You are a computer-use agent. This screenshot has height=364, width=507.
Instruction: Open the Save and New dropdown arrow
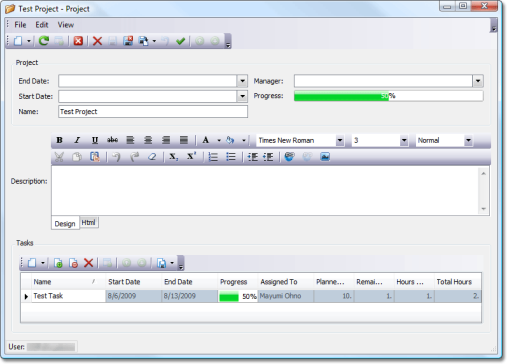(154, 41)
